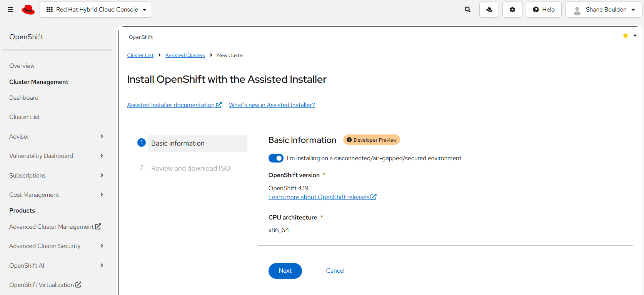Open Help with question mark icon
The width and height of the screenshot is (644, 295).
pos(544,10)
